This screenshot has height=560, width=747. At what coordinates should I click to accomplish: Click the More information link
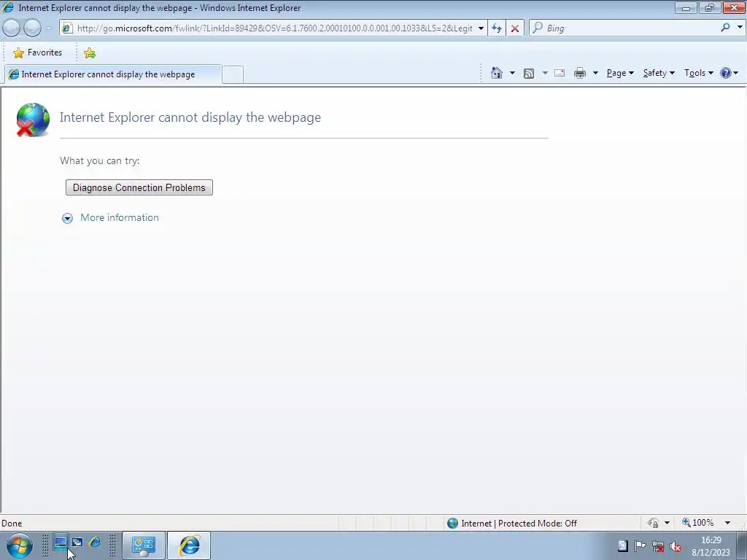point(120,217)
